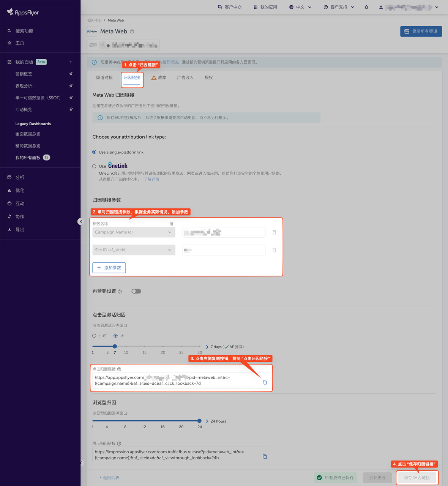The image size is (448, 486).
Task: Toggle the 再营销设置 switch on
Action: [136, 291]
